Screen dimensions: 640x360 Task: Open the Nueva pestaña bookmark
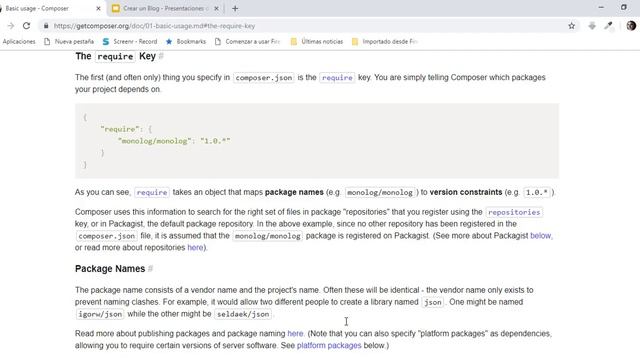click(69, 42)
